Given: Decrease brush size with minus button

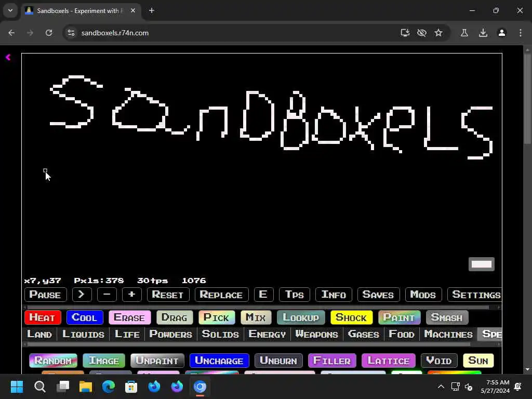Looking at the screenshot, I should (x=107, y=295).
